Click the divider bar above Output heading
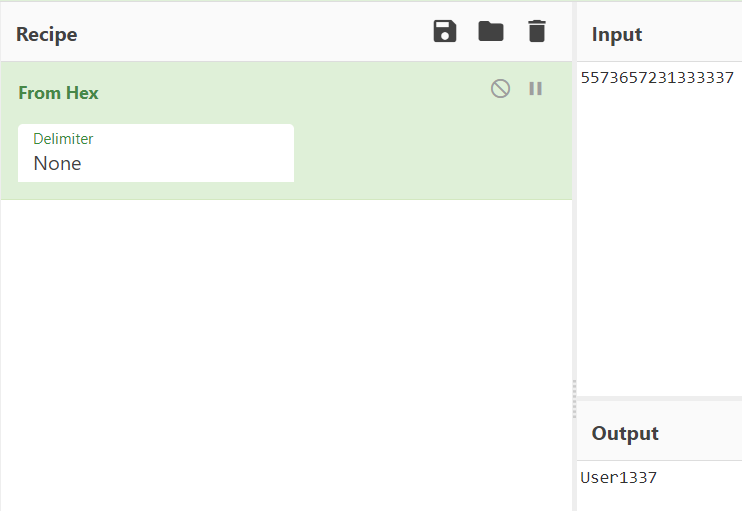This screenshot has height=511, width=742. (x=660, y=398)
